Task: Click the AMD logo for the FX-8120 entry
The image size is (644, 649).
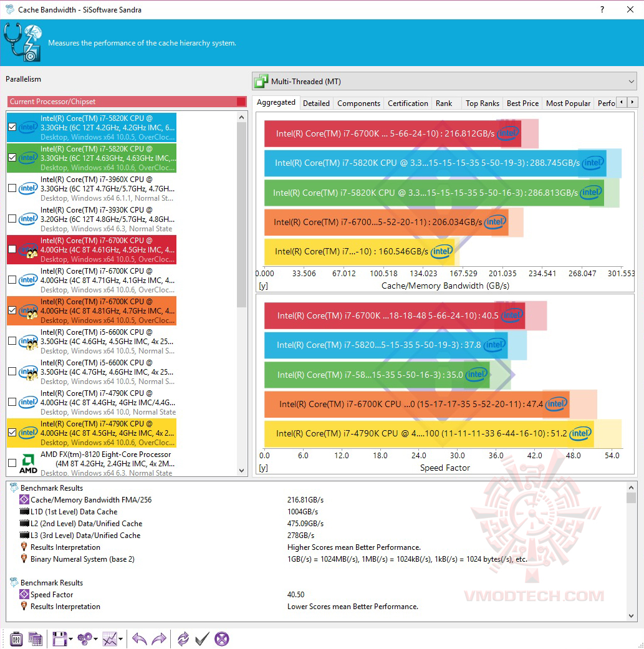Action: (28, 464)
